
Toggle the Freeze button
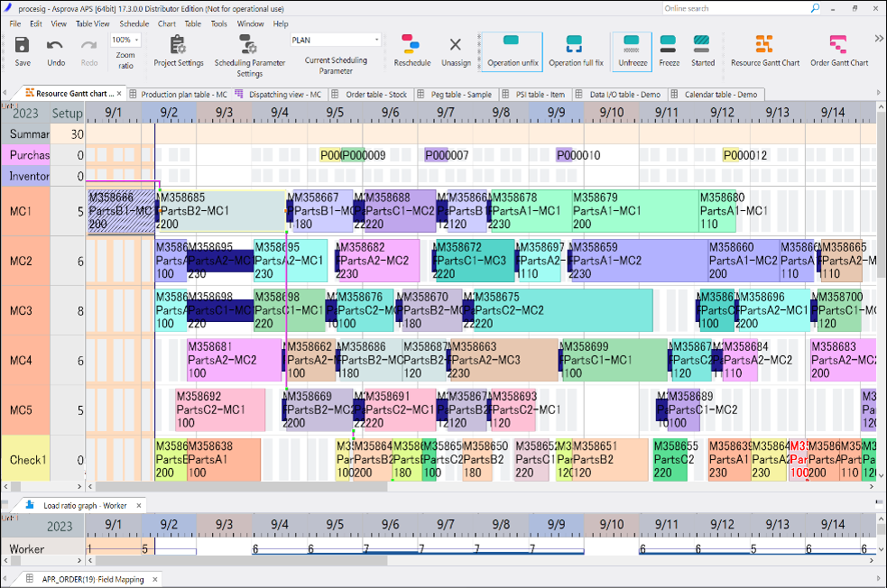coord(669,51)
